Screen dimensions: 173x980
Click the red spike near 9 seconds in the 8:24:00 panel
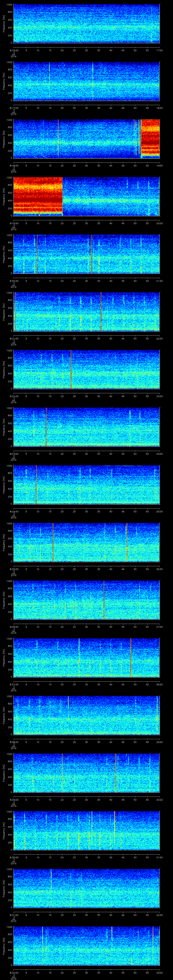pos(36,485)
